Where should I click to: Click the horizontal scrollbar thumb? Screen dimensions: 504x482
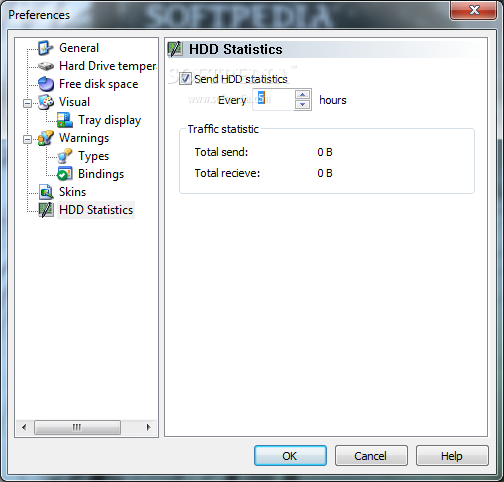[x=77, y=427]
